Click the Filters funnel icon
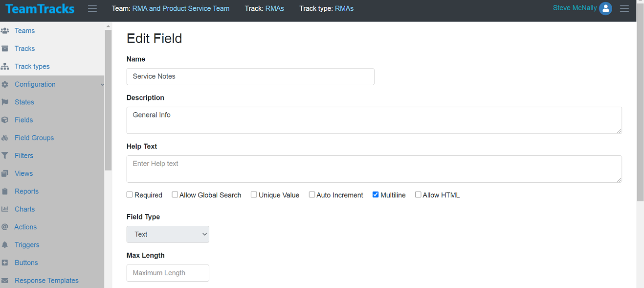Viewport: 644px width, 288px height. [x=5, y=156]
